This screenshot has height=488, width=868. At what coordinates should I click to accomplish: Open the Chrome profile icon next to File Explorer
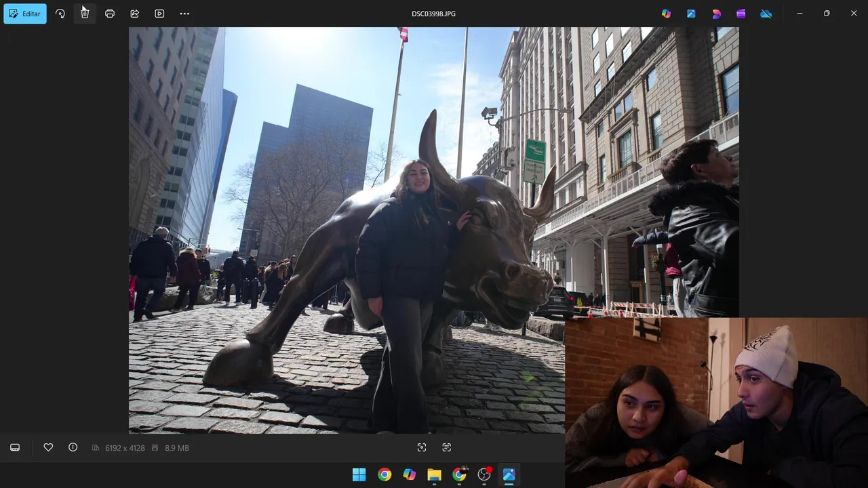[460, 474]
